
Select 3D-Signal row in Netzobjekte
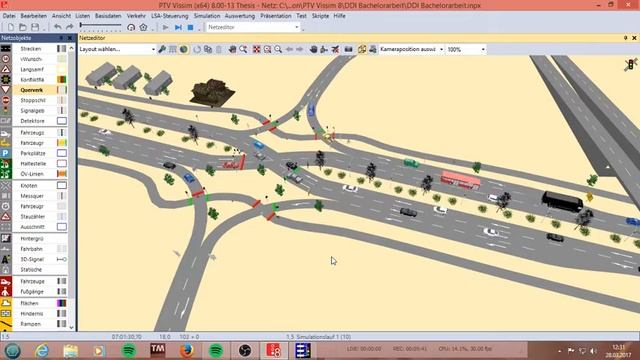(34, 259)
